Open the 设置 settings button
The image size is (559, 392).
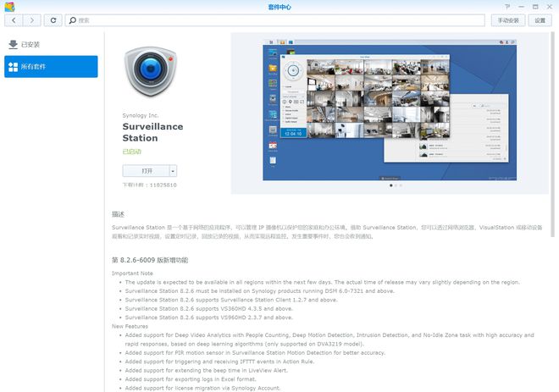(x=540, y=19)
